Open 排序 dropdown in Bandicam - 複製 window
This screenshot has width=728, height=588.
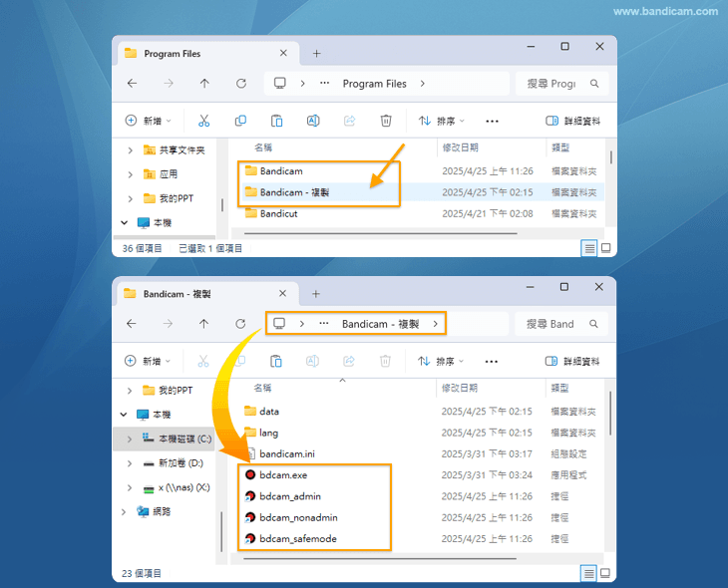click(441, 361)
